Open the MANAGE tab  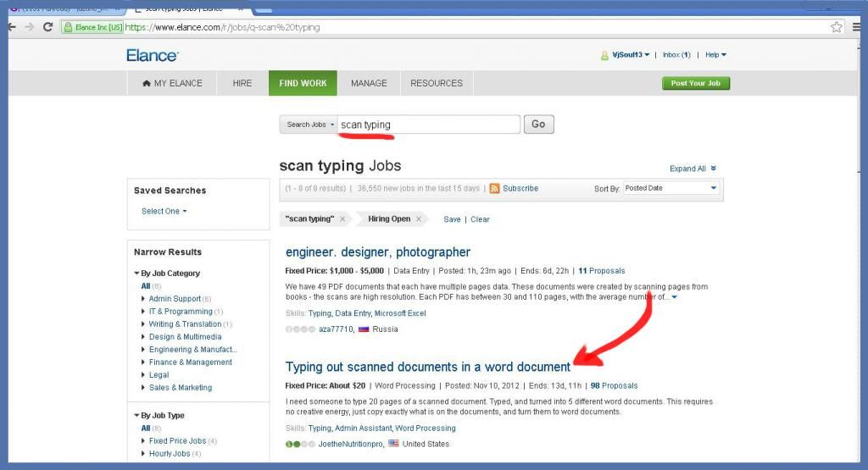point(369,83)
